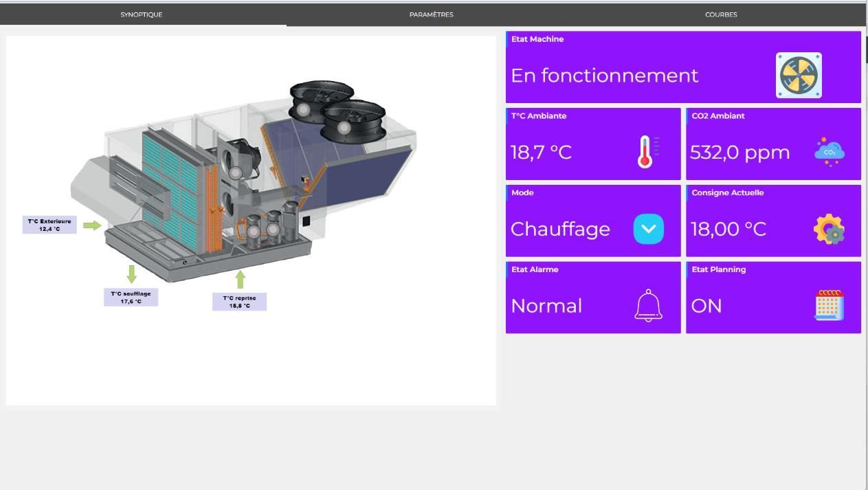
Task: Click the gear icon in Consigne Actuelle
Action: point(829,229)
